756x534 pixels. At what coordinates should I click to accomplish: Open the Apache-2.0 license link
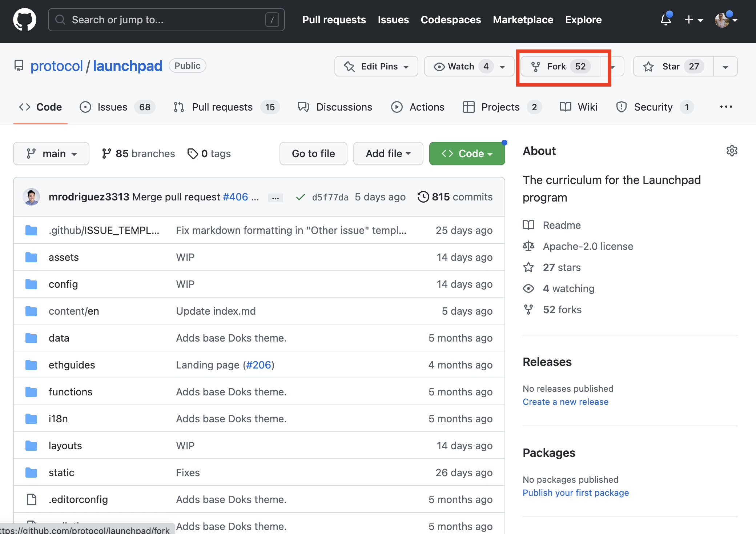pyautogui.click(x=588, y=246)
